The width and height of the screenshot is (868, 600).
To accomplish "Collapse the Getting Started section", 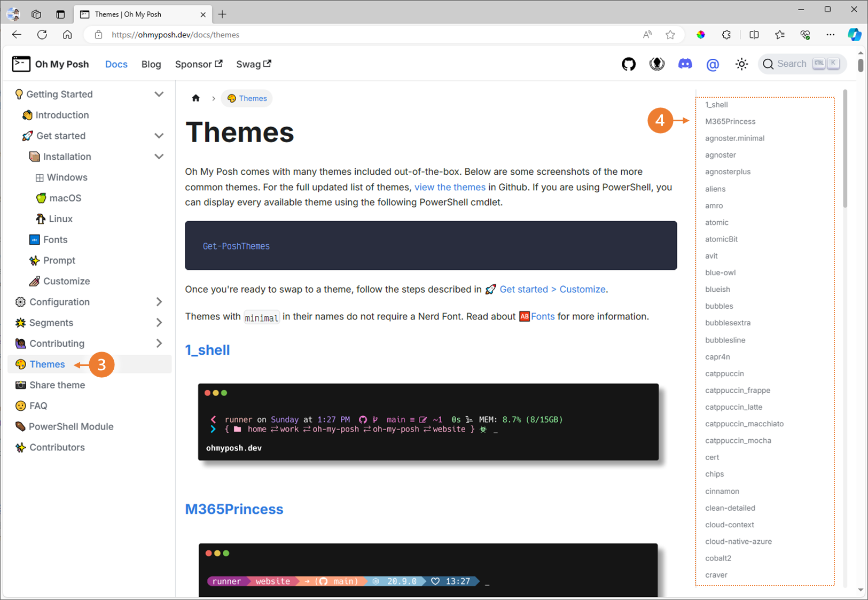I will (159, 94).
